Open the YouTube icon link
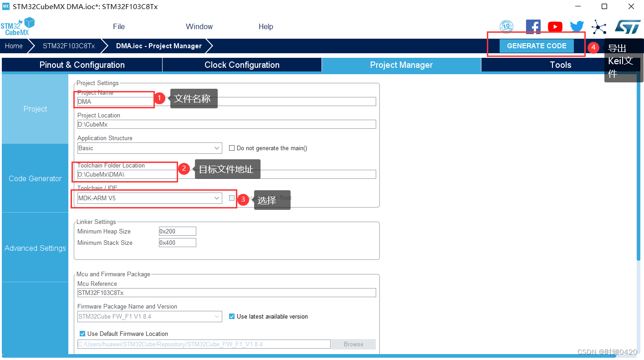644x360 pixels. click(x=555, y=27)
